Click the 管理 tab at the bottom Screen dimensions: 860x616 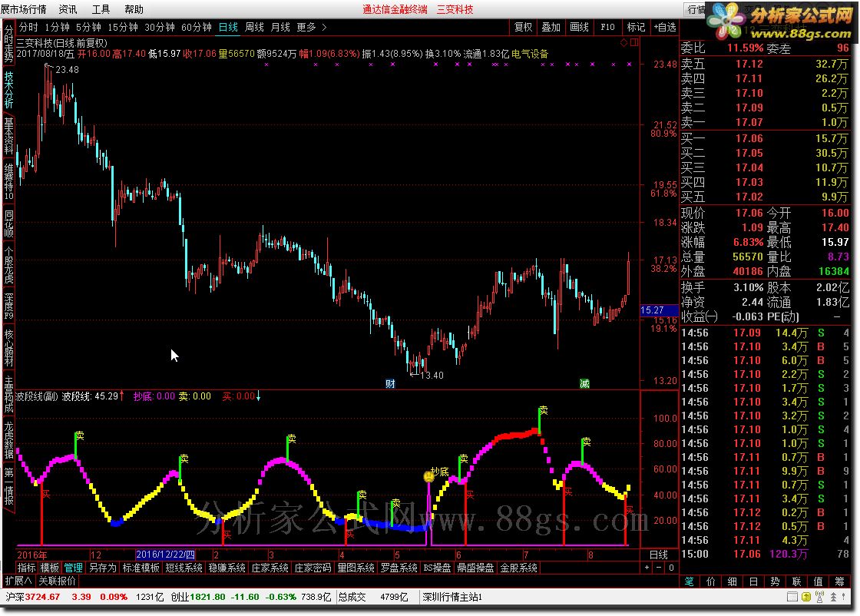coord(73,568)
